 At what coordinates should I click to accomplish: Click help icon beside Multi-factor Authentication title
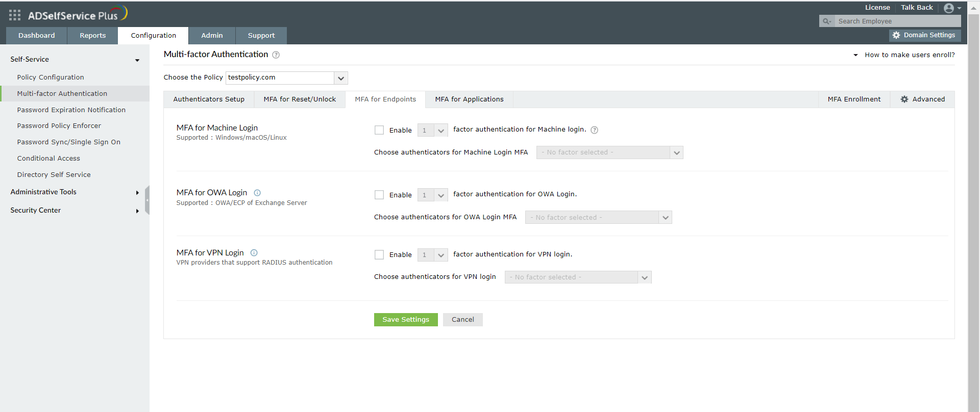tap(276, 55)
